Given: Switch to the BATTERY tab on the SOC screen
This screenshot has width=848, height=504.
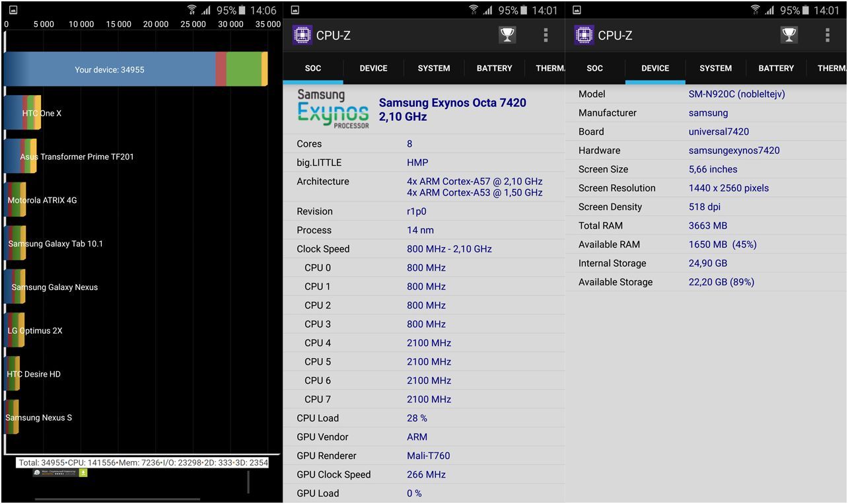Looking at the screenshot, I should [494, 68].
